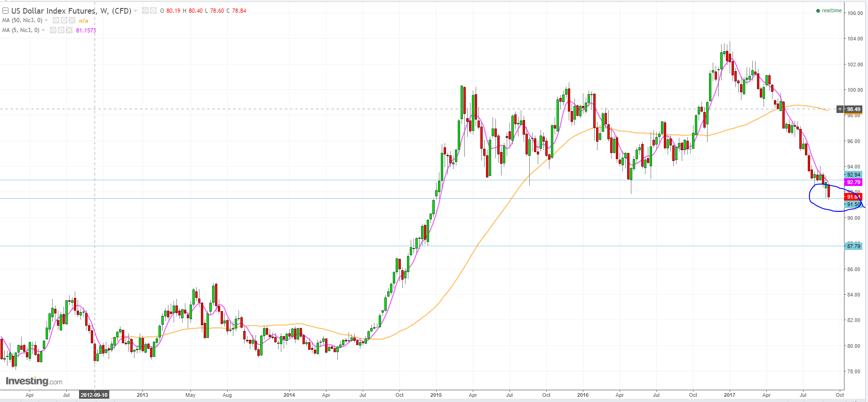Click the 2013 label on the time axis
Screen dimensions: 868x402
(x=143, y=395)
